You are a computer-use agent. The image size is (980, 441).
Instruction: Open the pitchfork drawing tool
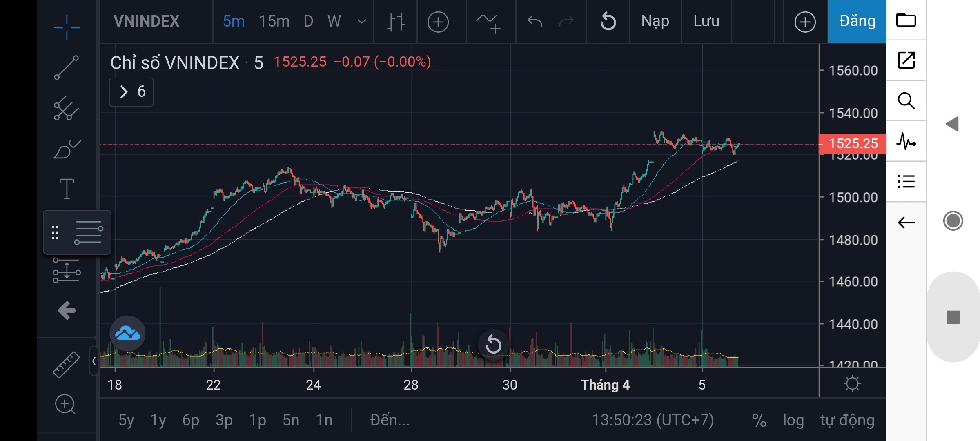(x=67, y=108)
